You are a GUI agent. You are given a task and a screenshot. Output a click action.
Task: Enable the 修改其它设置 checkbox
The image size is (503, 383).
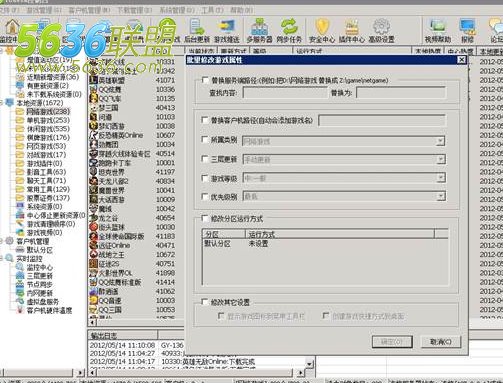(205, 302)
